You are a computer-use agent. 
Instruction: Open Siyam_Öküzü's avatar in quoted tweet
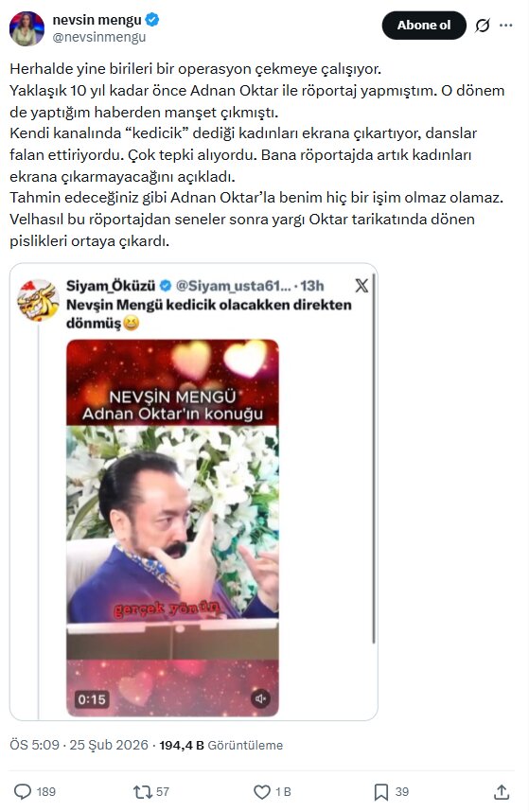point(38,300)
